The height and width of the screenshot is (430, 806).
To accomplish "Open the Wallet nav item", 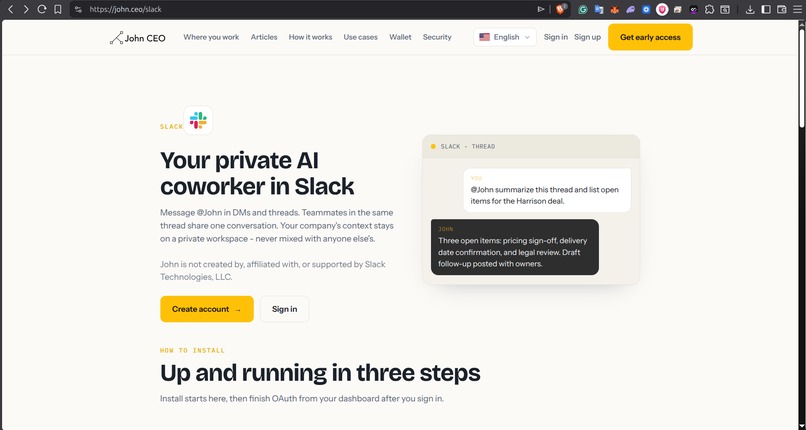I will pyautogui.click(x=400, y=37).
